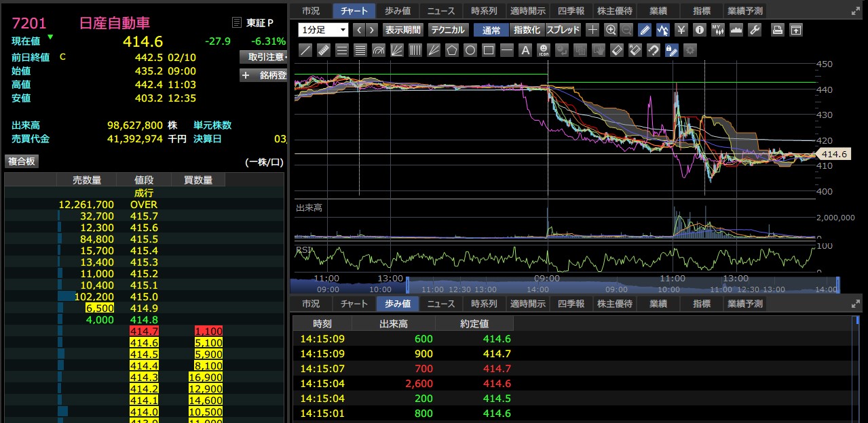Click the crosshair cursor icon
Viewport: 868px width, 423px height.
[592, 30]
